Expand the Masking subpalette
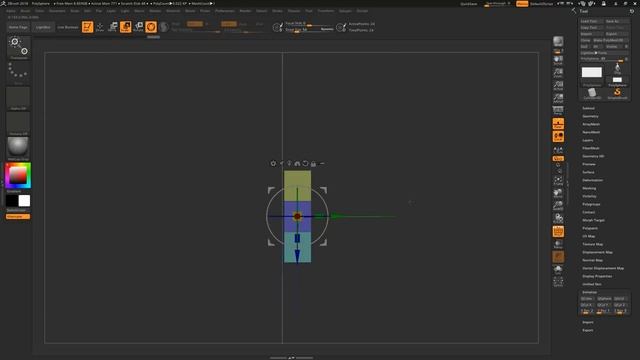 click(x=589, y=188)
